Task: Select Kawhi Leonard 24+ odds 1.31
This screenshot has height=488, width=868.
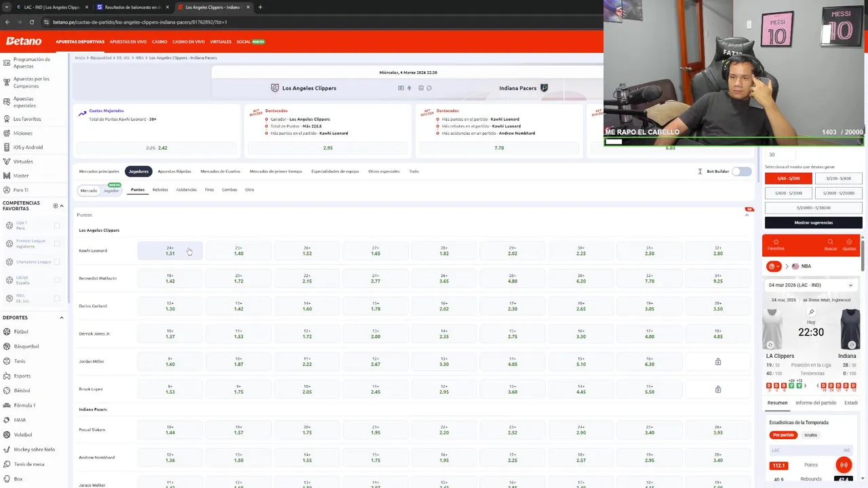Action: (170, 251)
